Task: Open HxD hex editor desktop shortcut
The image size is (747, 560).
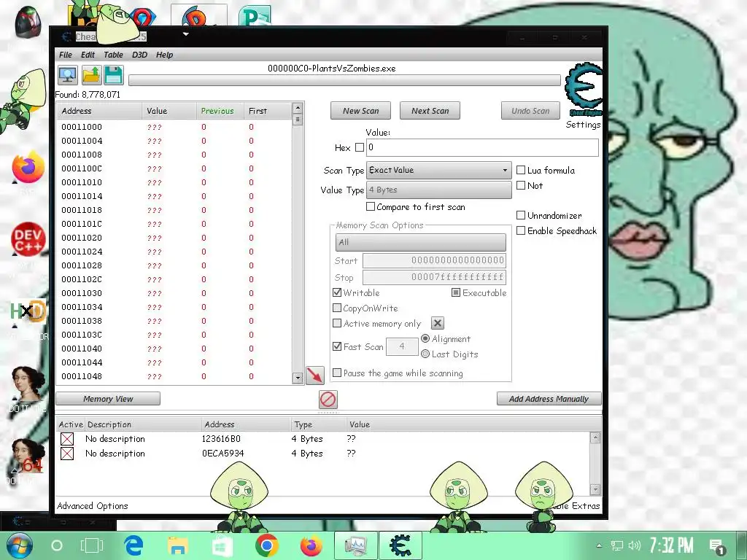Action: click(28, 312)
